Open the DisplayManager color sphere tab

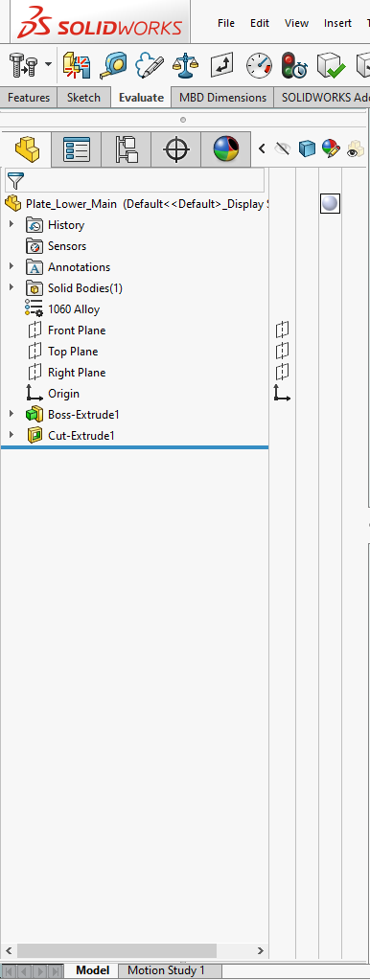click(x=225, y=148)
